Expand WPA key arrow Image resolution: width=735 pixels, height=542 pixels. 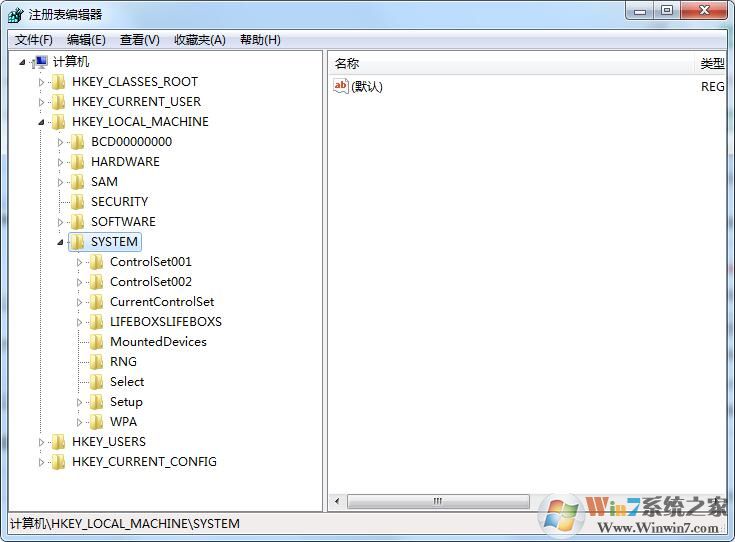point(79,422)
